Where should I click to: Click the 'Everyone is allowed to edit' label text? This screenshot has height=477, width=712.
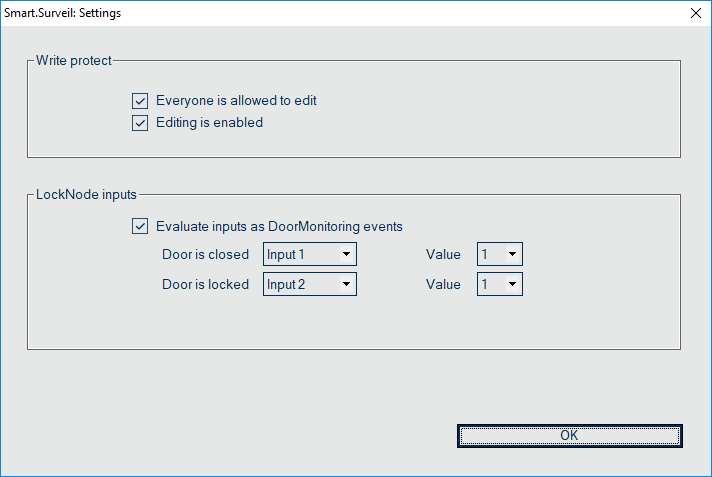[x=236, y=101]
